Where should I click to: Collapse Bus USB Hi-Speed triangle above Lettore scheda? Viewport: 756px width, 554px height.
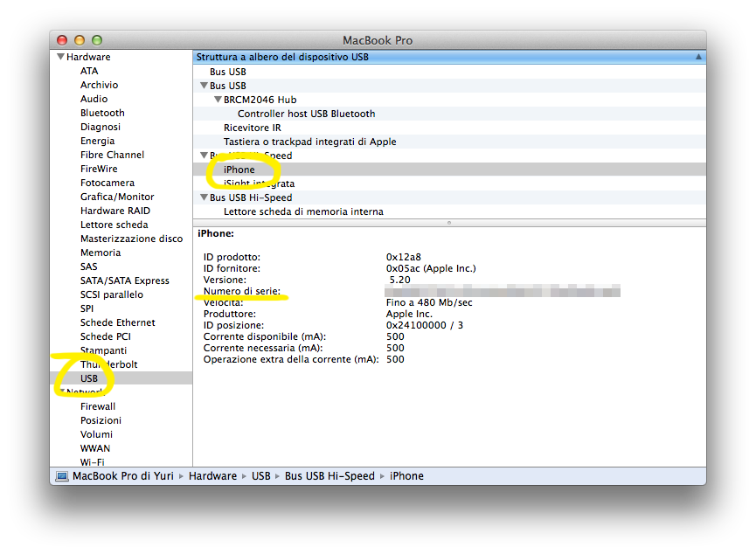click(204, 197)
